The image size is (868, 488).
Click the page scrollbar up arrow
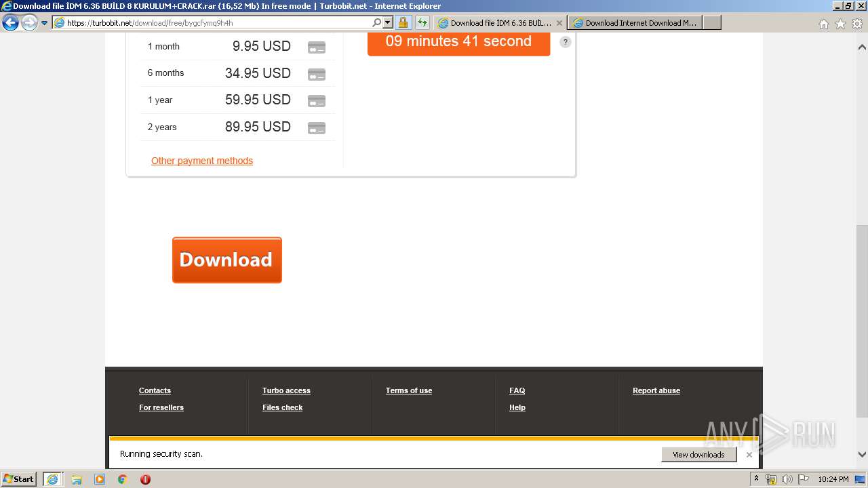pos(862,47)
